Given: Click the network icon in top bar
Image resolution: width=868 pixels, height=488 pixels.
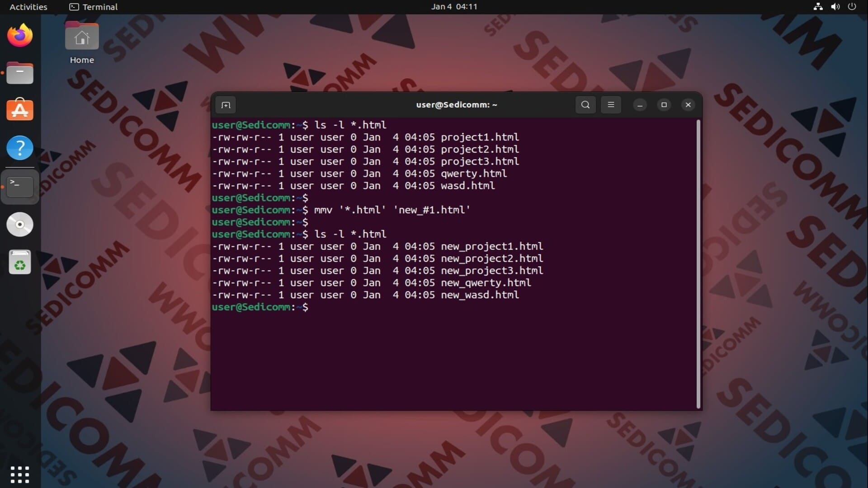Looking at the screenshot, I should 818,7.
